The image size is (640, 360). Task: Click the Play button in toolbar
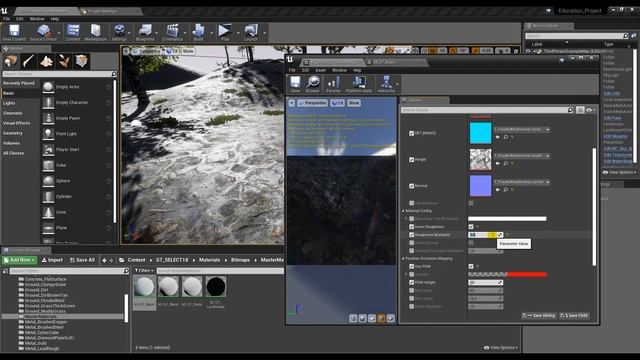(x=224, y=32)
